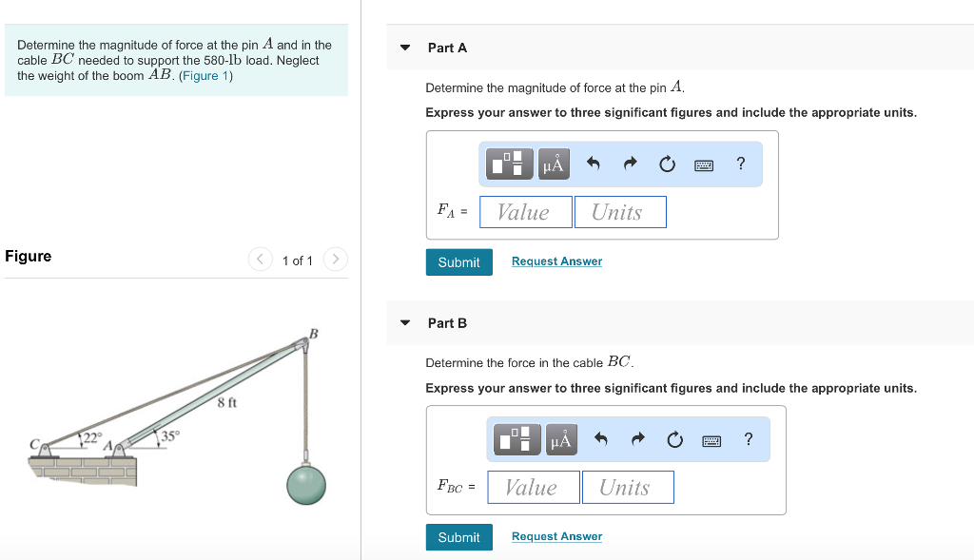This screenshot has width=974, height=560.
Task: Open the Figure 1 link in problem statement
Action: pyautogui.click(x=205, y=76)
